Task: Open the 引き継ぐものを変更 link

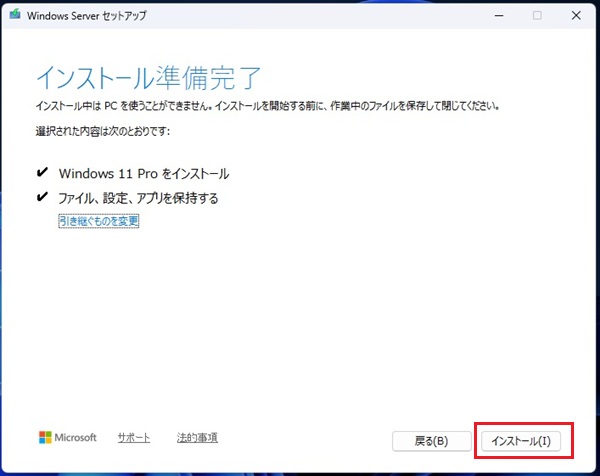Action: click(98, 221)
